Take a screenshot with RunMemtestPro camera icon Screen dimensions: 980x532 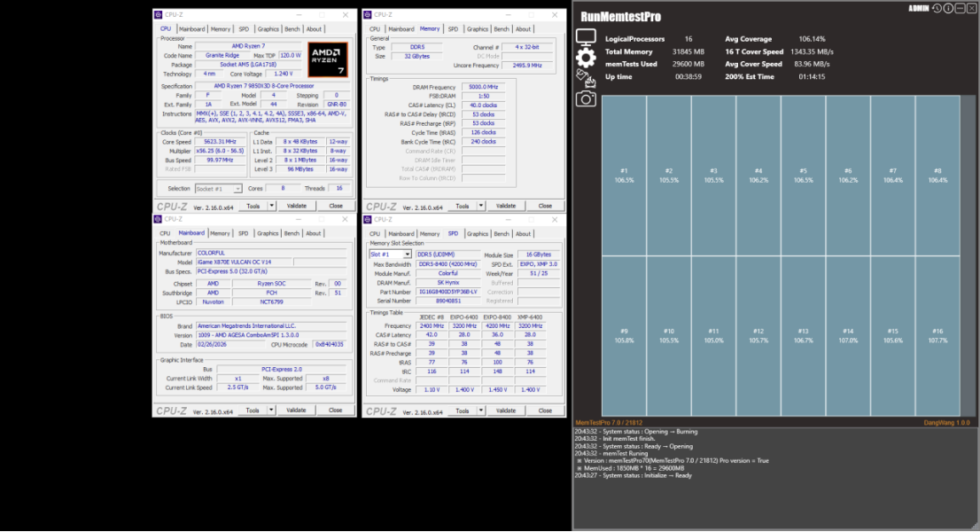click(586, 98)
